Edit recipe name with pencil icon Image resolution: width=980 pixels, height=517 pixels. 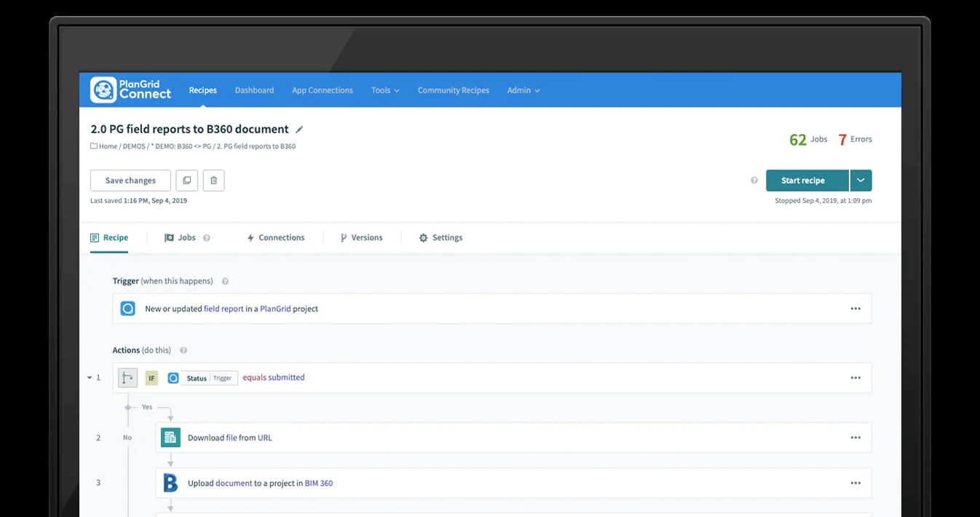299,130
